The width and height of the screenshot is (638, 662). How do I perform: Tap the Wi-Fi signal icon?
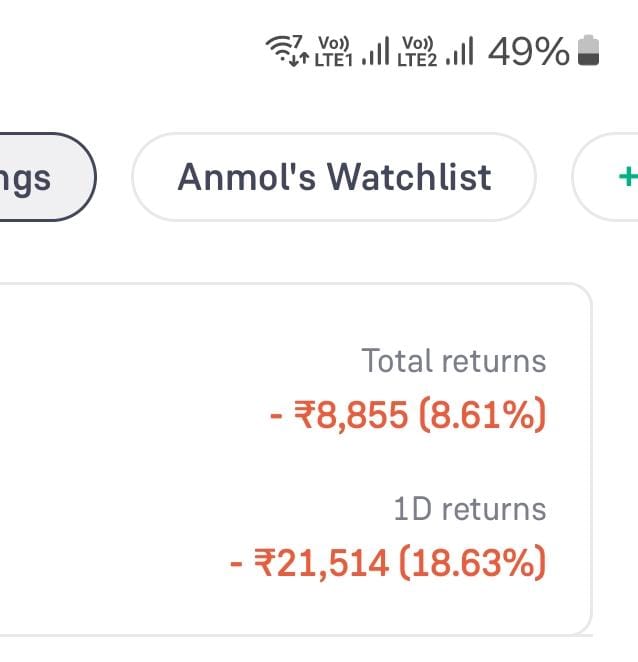279,50
